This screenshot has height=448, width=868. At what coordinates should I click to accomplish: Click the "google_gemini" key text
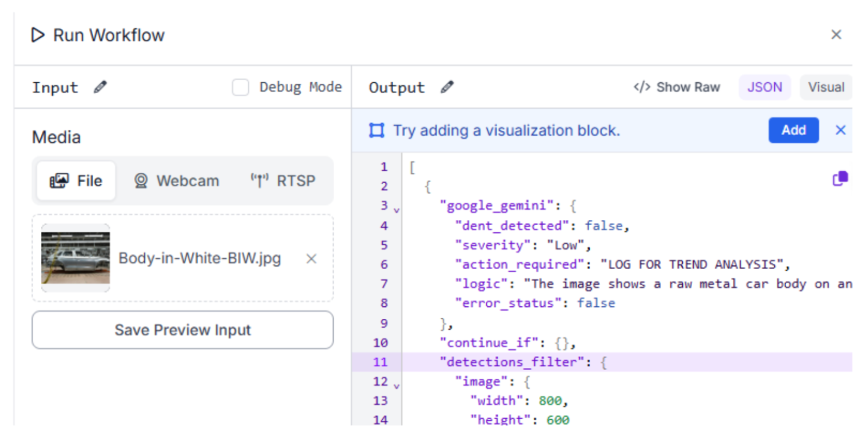497,206
